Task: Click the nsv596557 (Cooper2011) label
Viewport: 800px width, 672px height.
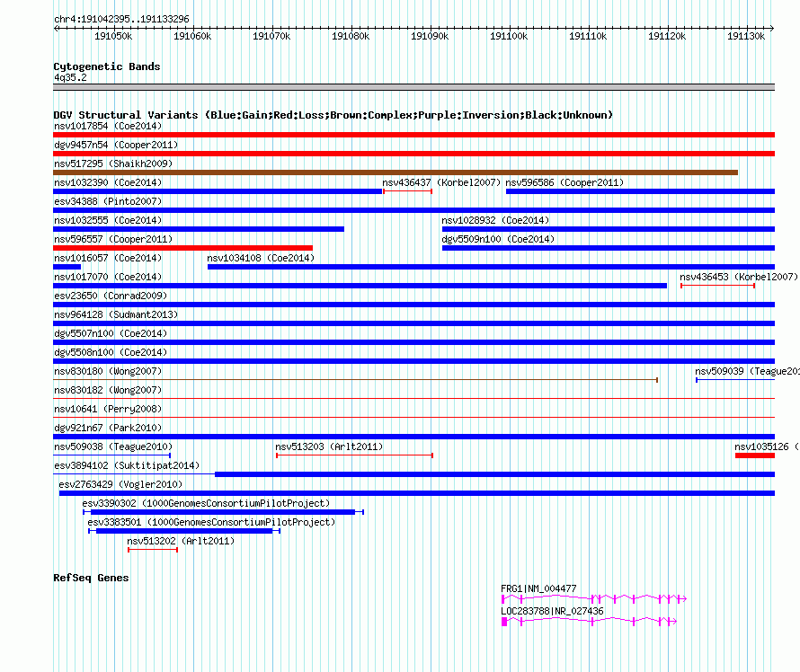Action: click(113, 239)
